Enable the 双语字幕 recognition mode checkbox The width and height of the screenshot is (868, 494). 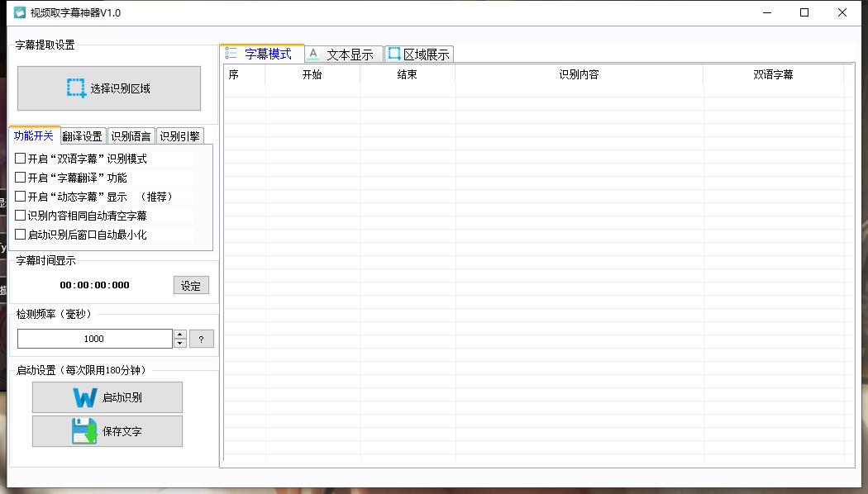(x=21, y=159)
